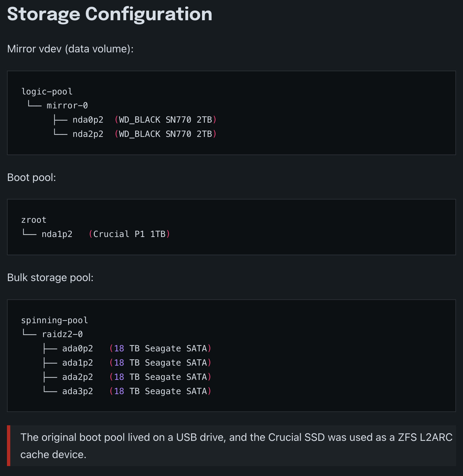Click the mirror-0 vdev node
Image resolution: width=463 pixels, height=476 pixels.
pyautogui.click(x=67, y=105)
